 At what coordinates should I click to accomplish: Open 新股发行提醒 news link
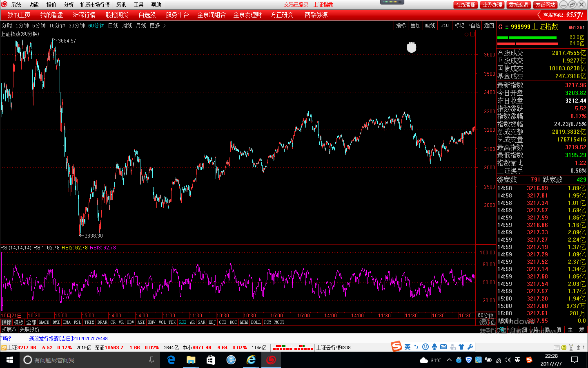coord(68,339)
